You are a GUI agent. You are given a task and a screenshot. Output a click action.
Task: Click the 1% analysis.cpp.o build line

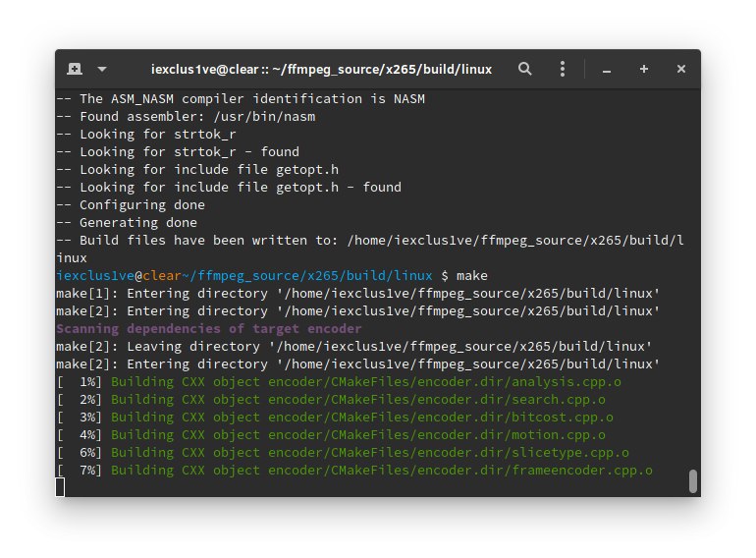click(x=339, y=382)
